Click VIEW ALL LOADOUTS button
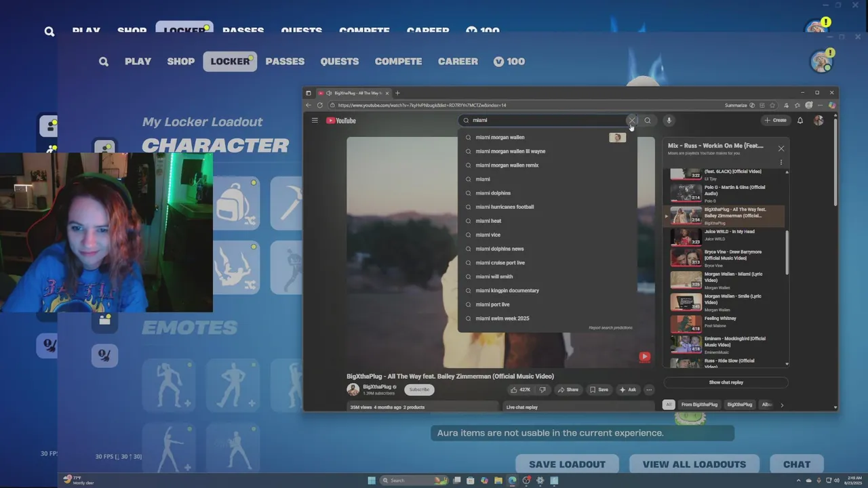Viewport: 868px width, 488px height. (694, 464)
